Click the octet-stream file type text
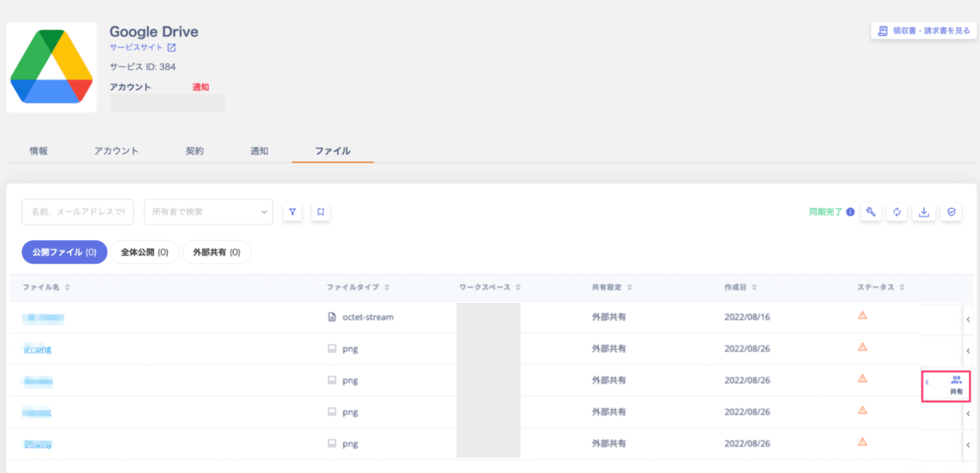The width and height of the screenshot is (980, 473). (x=368, y=317)
